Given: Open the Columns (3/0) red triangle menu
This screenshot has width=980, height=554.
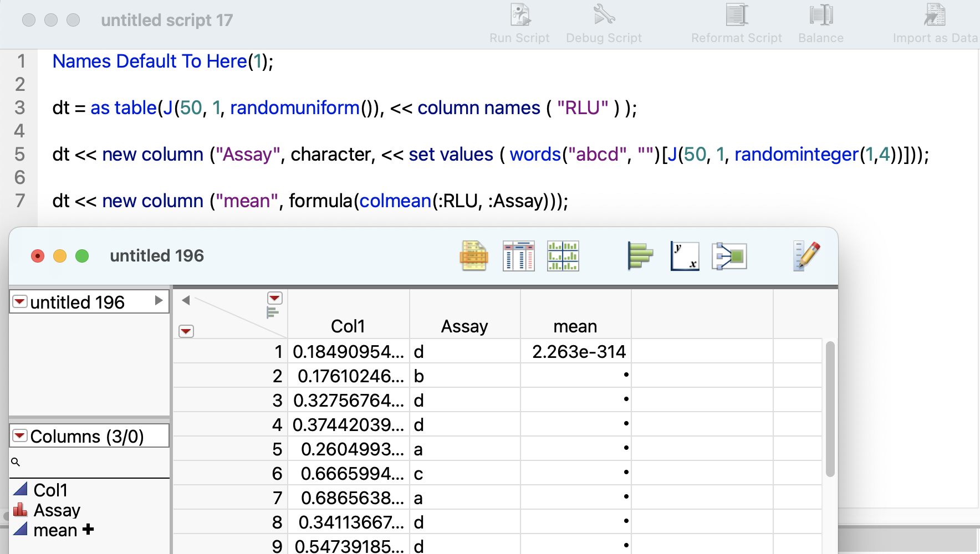Looking at the screenshot, I should coord(19,436).
